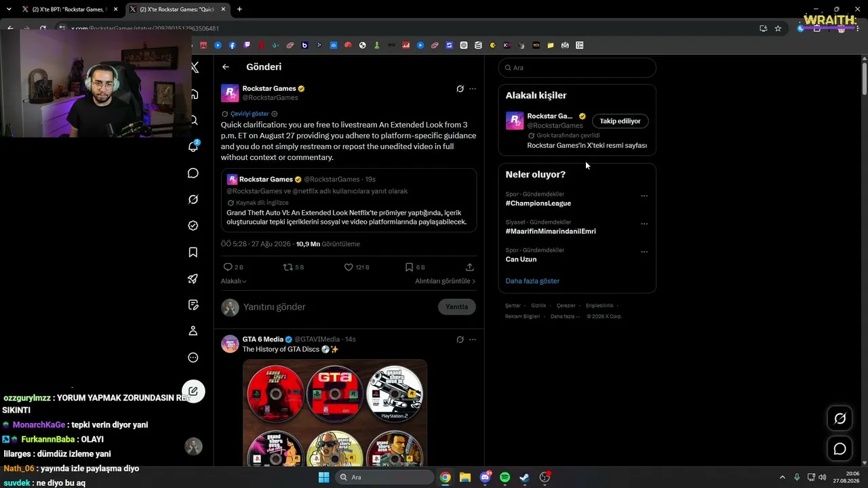The width and height of the screenshot is (868, 488).
Task: Click Yanıtla reply button
Action: tap(456, 306)
